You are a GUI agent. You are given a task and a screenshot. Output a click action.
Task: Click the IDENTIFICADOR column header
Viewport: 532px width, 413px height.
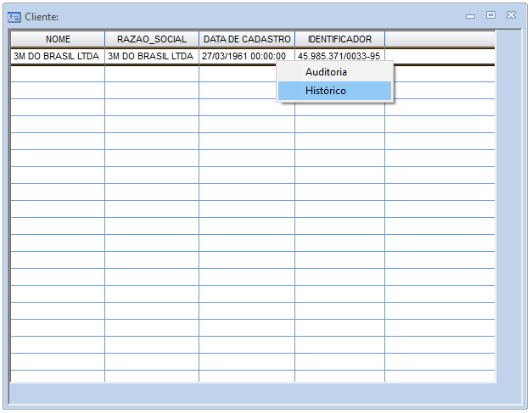coord(339,39)
